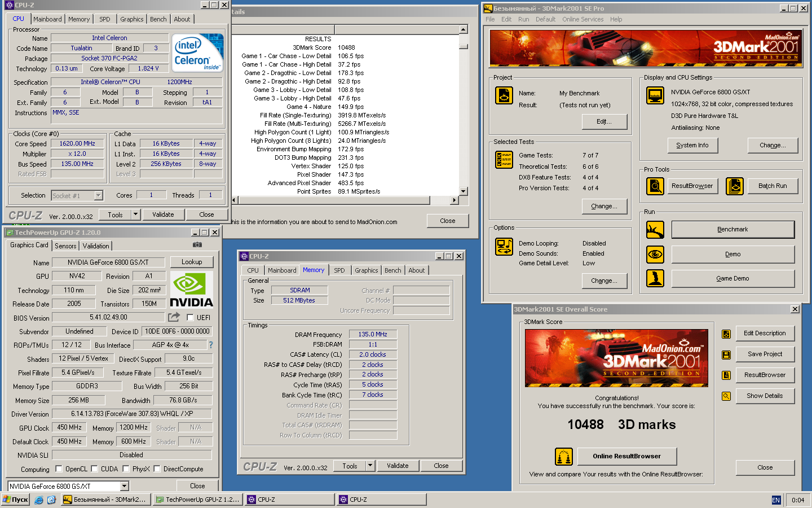
Task: Click the Lookup button in GPU-Z
Action: [192, 262]
